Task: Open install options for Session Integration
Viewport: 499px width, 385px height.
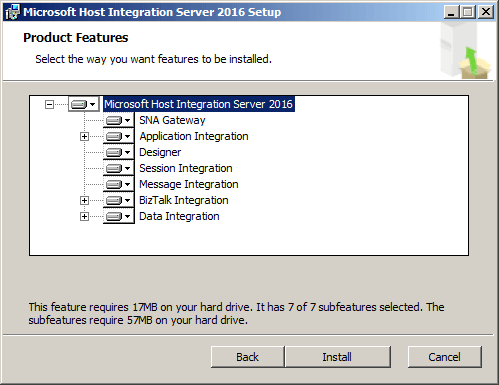Action: [x=118, y=168]
